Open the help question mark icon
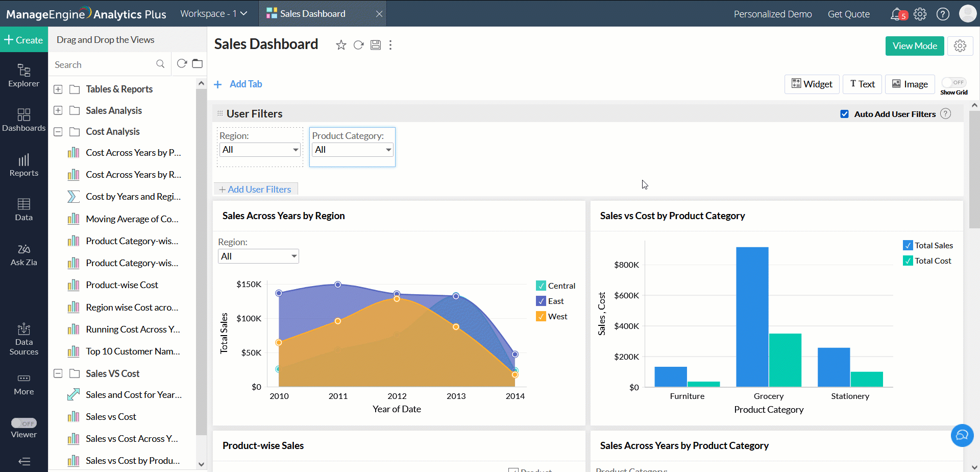 tap(943, 14)
